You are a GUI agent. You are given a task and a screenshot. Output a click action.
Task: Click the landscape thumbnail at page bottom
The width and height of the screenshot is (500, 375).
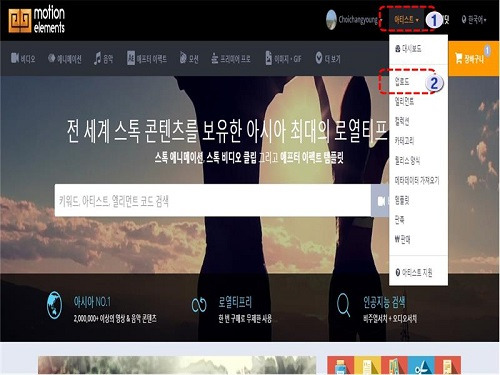(177, 365)
